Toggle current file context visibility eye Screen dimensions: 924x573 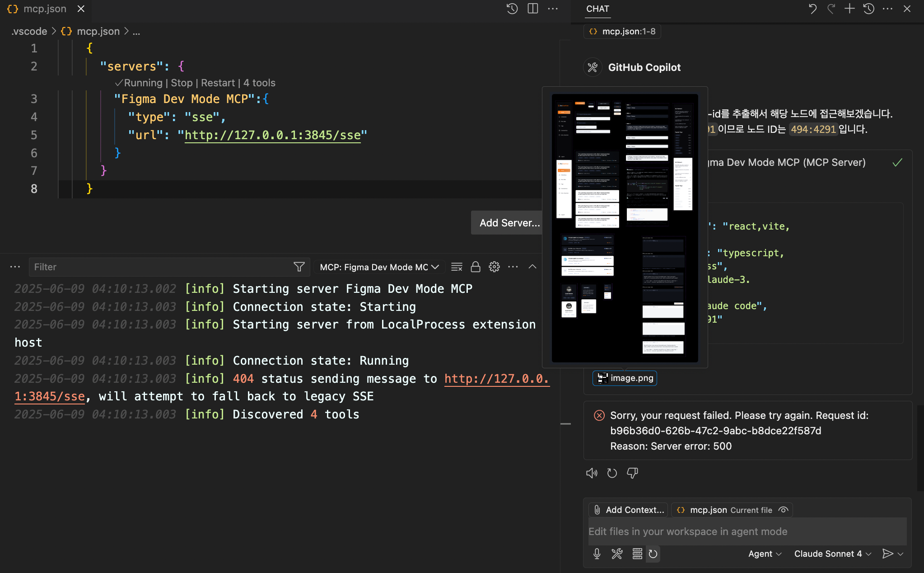(784, 510)
